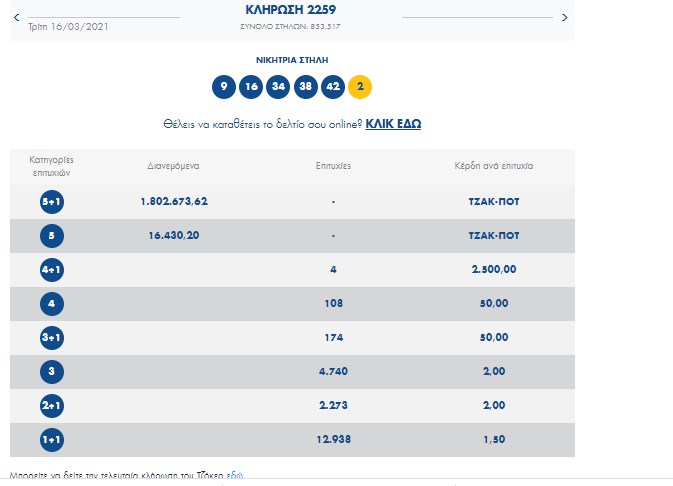This screenshot has height=486, width=673.
Task: Select the 5 category badge
Action: point(52,236)
